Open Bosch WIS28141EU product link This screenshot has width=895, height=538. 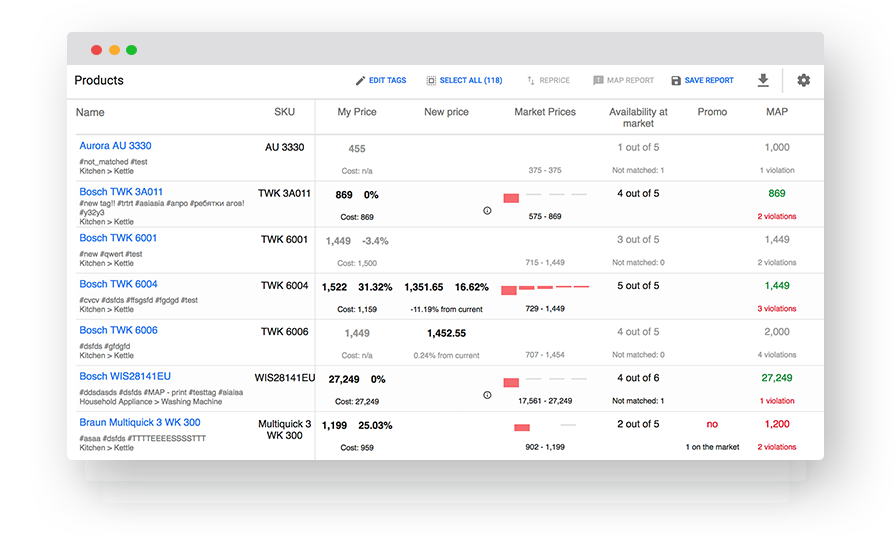pos(125,377)
